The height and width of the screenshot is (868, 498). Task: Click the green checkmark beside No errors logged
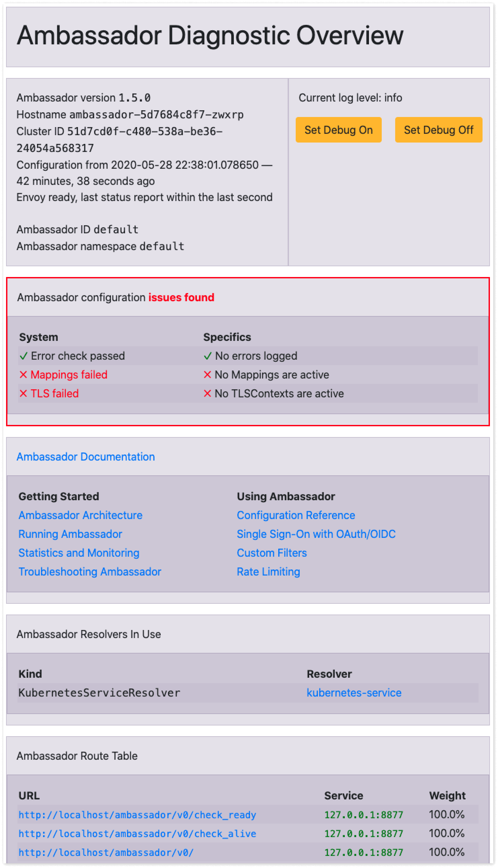(x=208, y=356)
